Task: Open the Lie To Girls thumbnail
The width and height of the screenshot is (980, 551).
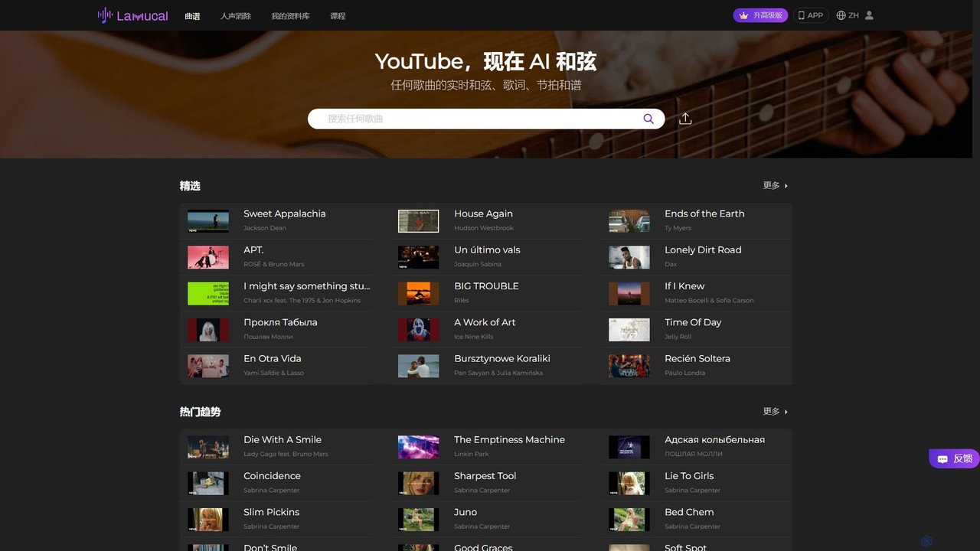Action: click(x=629, y=483)
